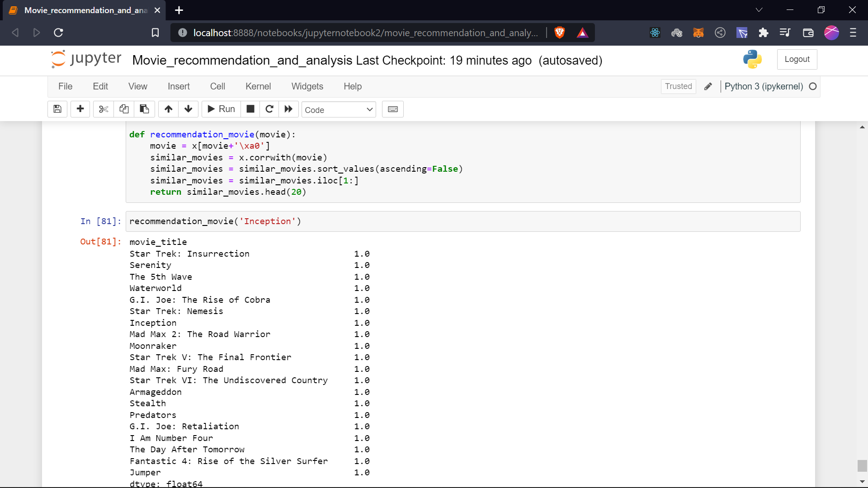Toggle the Trusted notebook status
868x488 pixels.
[678, 86]
